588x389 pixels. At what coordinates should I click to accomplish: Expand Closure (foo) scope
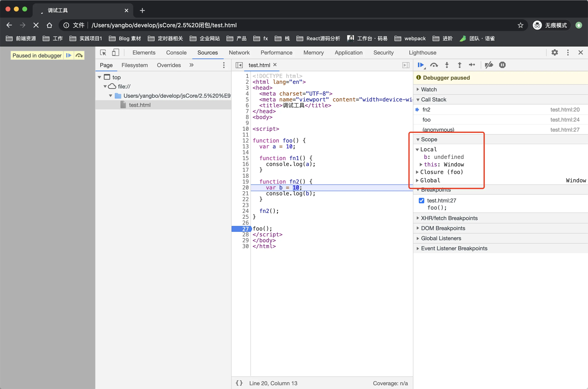[417, 172]
